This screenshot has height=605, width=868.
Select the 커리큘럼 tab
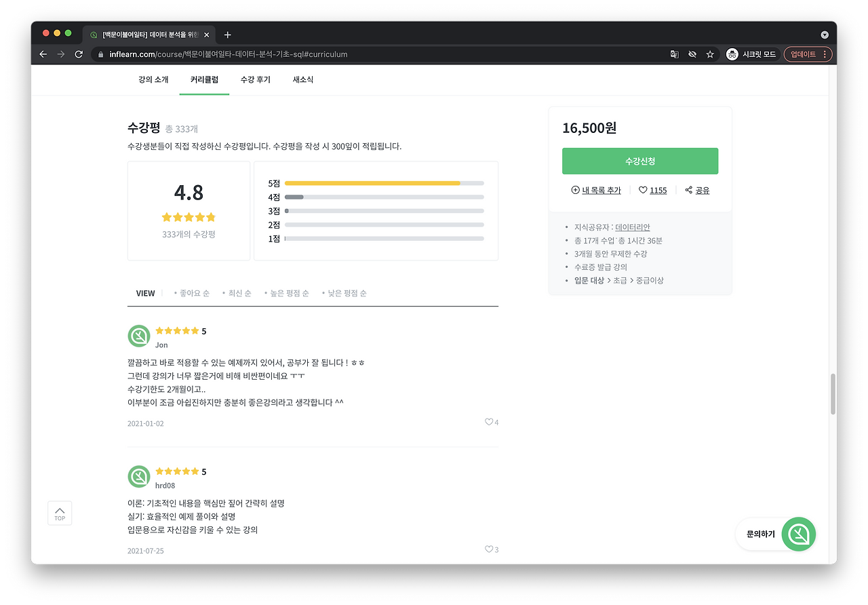(204, 79)
